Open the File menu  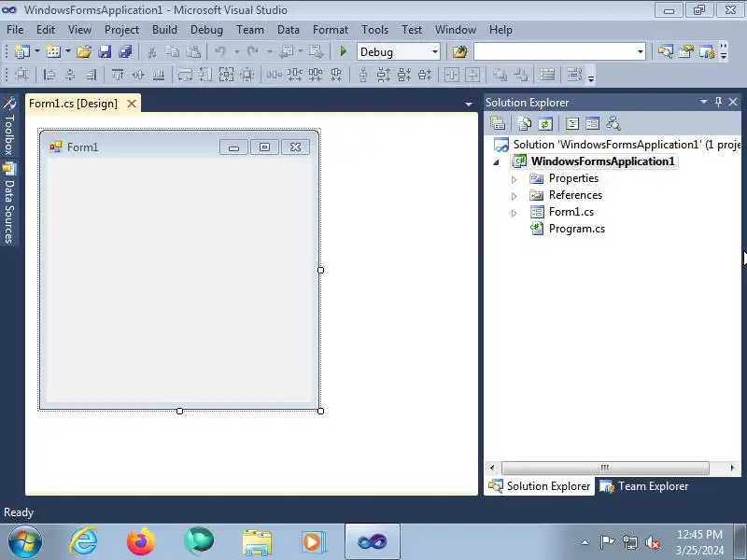pyautogui.click(x=15, y=30)
